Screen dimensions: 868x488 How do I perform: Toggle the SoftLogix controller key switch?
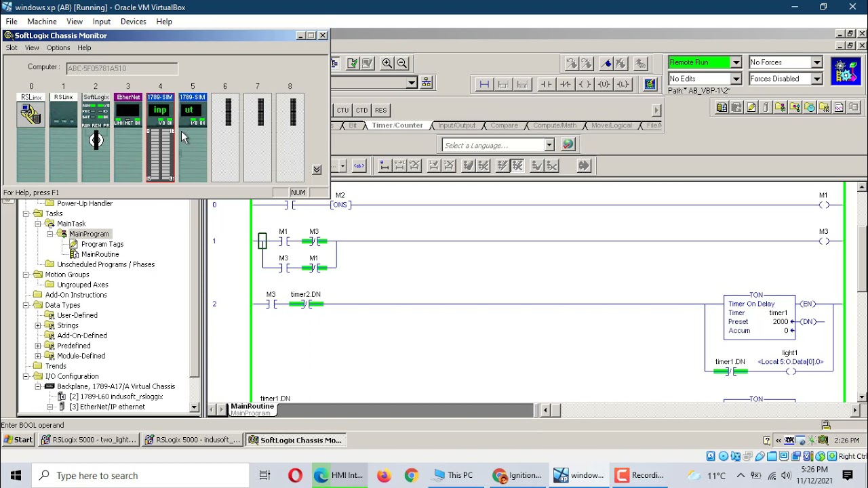pos(96,140)
